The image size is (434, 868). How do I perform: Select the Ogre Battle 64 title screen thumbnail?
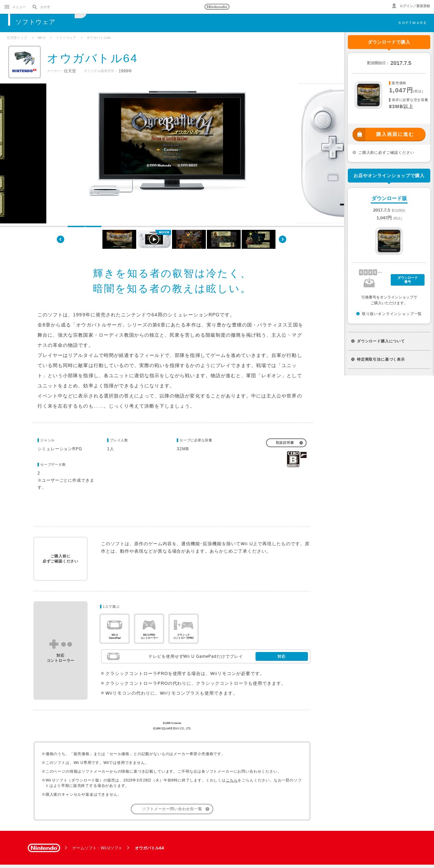pyautogui.click(x=119, y=239)
